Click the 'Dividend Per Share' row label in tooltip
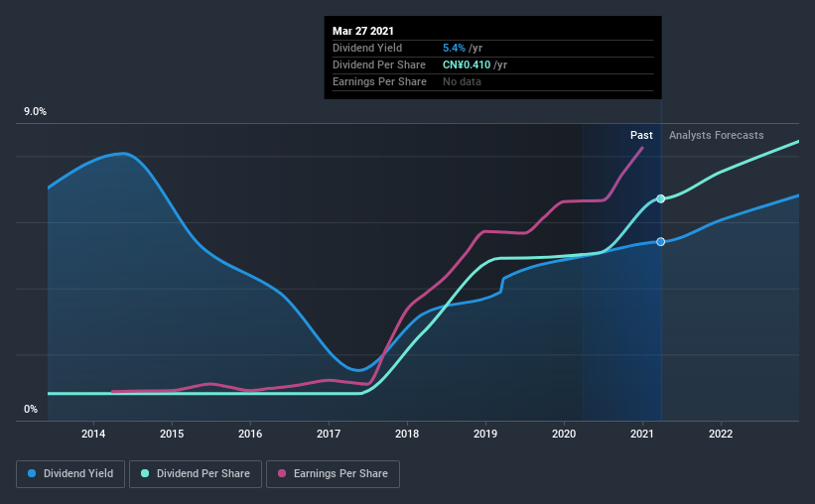The image size is (815, 504). pos(379,64)
